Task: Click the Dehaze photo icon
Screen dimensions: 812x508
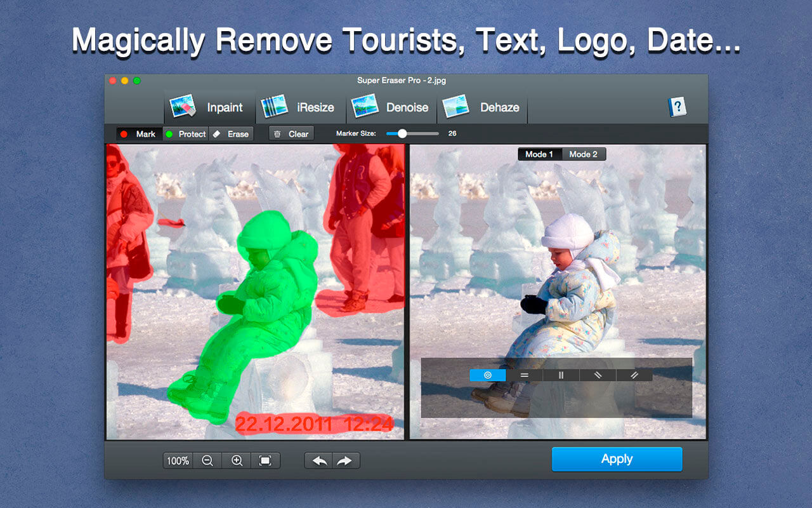Action: 455,106
